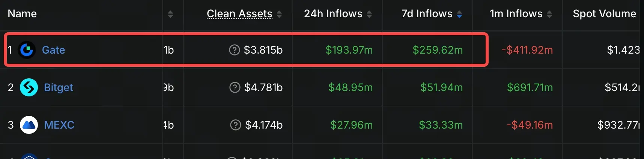Open the Gate exchange link
The height and width of the screenshot is (159, 644).
(53, 50)
